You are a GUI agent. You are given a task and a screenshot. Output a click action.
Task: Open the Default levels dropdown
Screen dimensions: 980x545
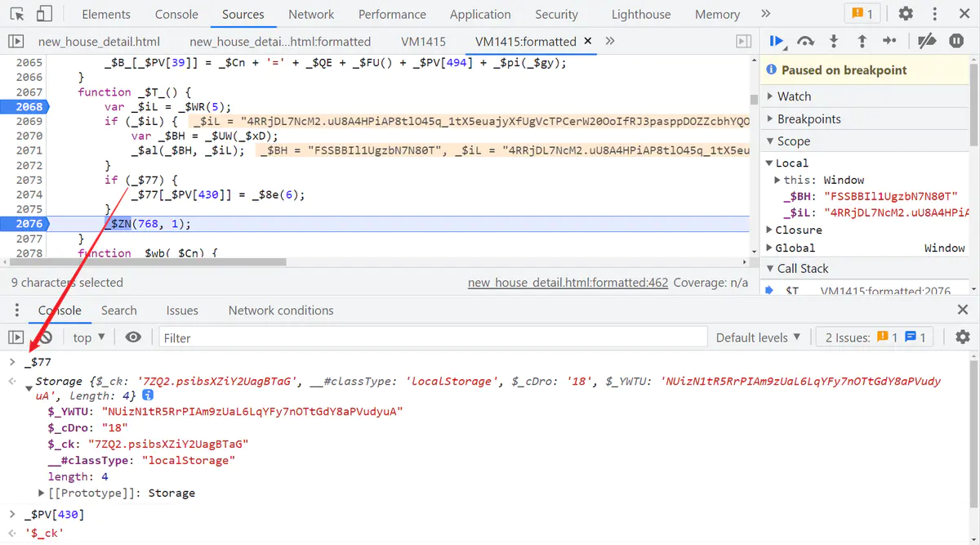tap(759, 337)
